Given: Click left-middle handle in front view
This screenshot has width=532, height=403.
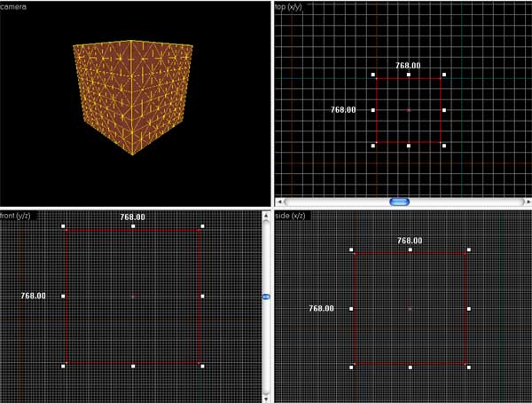Looking at the screenshot, I should click(x=63, y=296).
